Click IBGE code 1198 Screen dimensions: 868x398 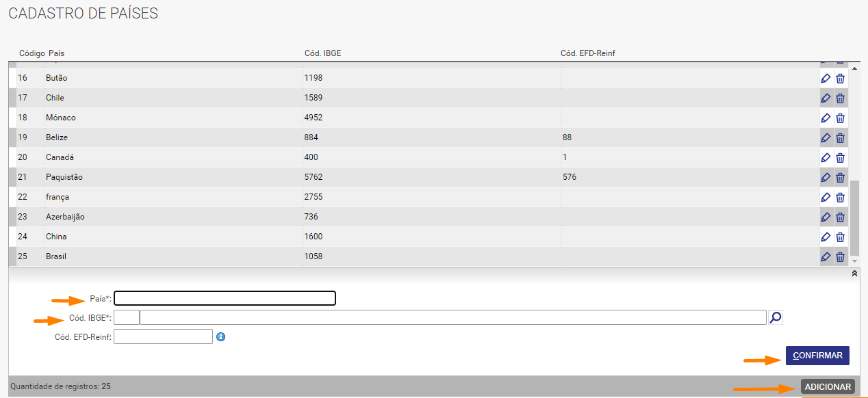point(314,78)
